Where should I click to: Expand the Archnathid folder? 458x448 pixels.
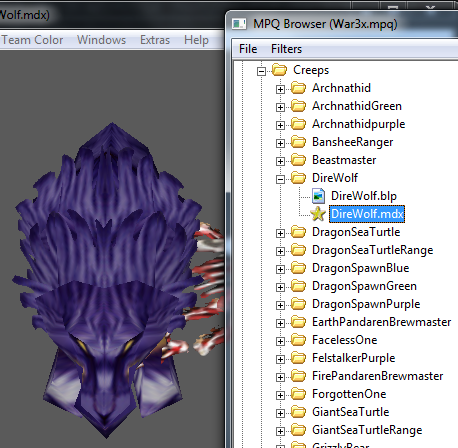point(280,89)
